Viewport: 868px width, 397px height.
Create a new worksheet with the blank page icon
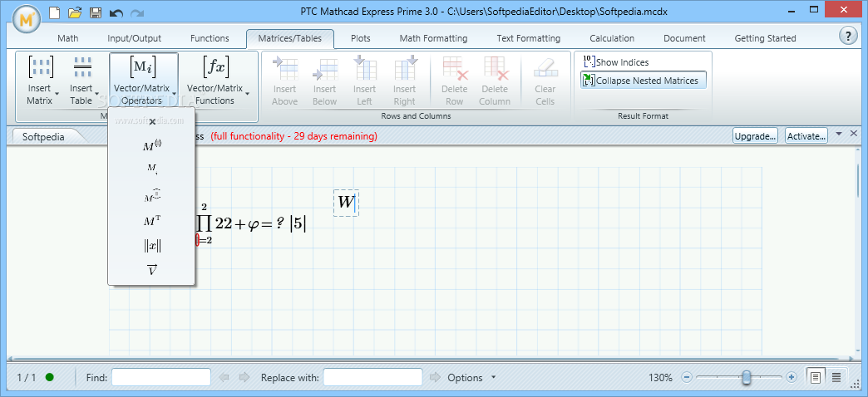(x=55, y=12)
